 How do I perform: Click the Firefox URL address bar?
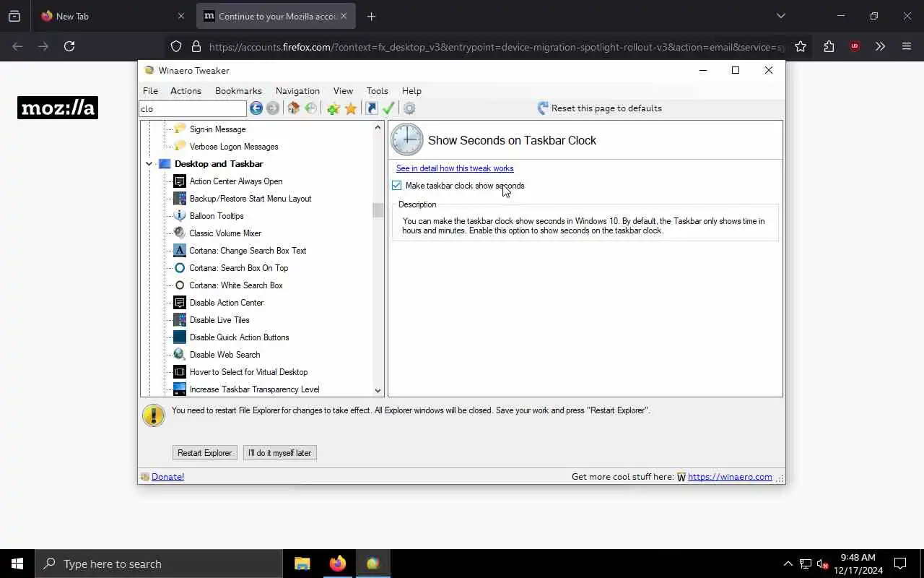(496, 46)
